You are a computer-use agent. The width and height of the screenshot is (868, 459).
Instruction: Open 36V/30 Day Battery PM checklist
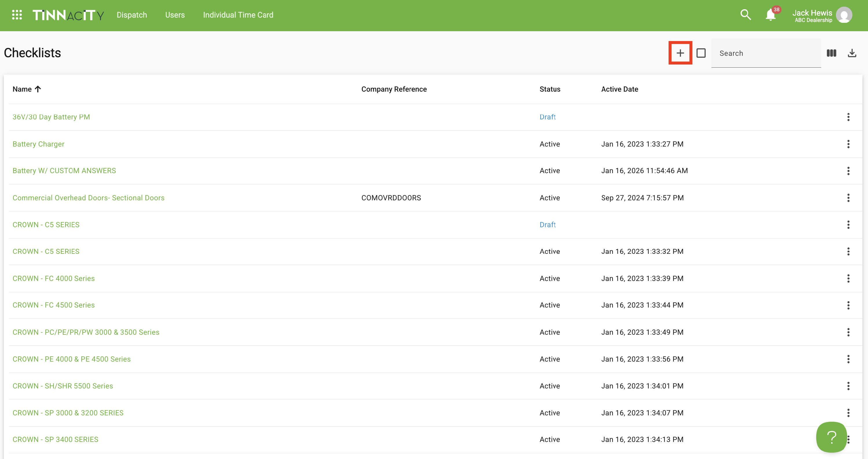pyautogui.click(x=51, y=117)
